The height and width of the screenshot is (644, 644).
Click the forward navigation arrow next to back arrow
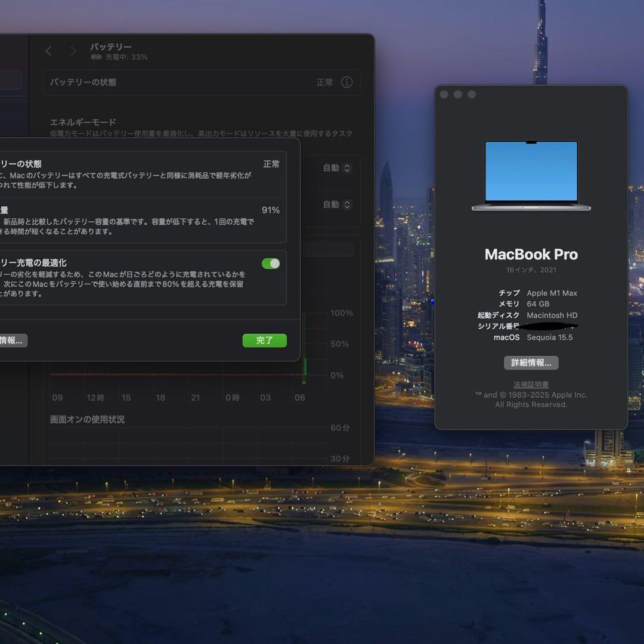[x=73, y=51]
